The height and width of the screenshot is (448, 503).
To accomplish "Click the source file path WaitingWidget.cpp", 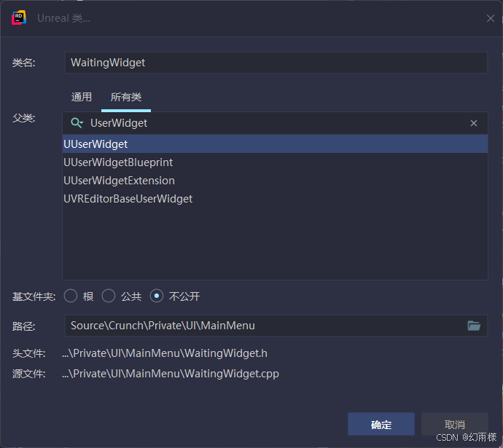I will tap(171, 374).
